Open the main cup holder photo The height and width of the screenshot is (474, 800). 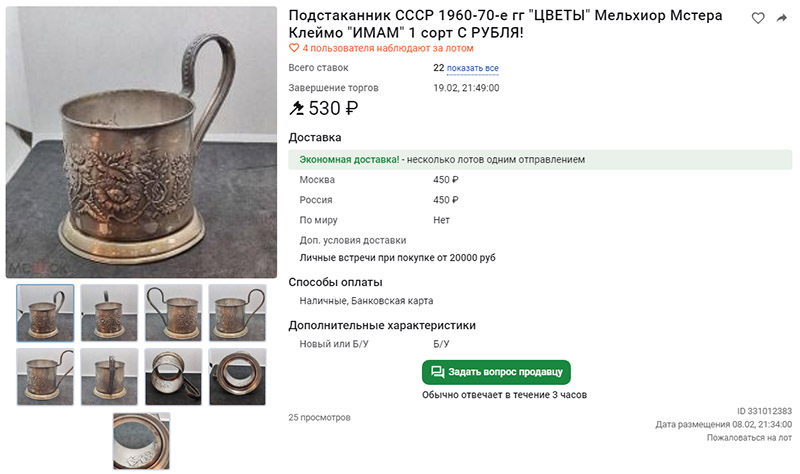(x=141, y=142)
